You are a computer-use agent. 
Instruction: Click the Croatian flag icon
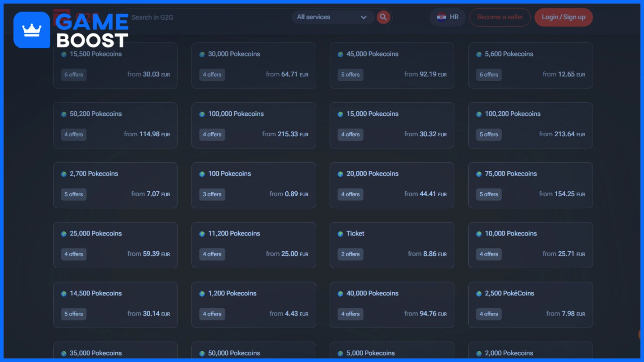click(441, 17)
